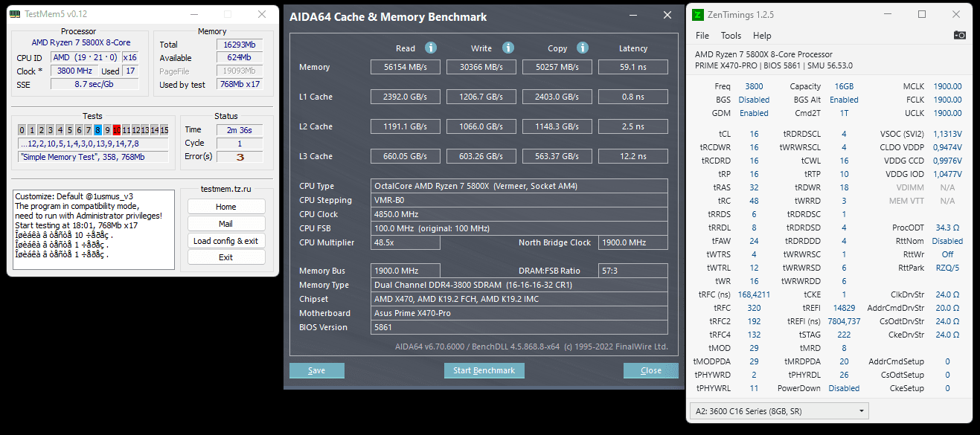
Task: Click the "Simple Memory Test", 358, 768Mb line
Action: click(94, 157)
